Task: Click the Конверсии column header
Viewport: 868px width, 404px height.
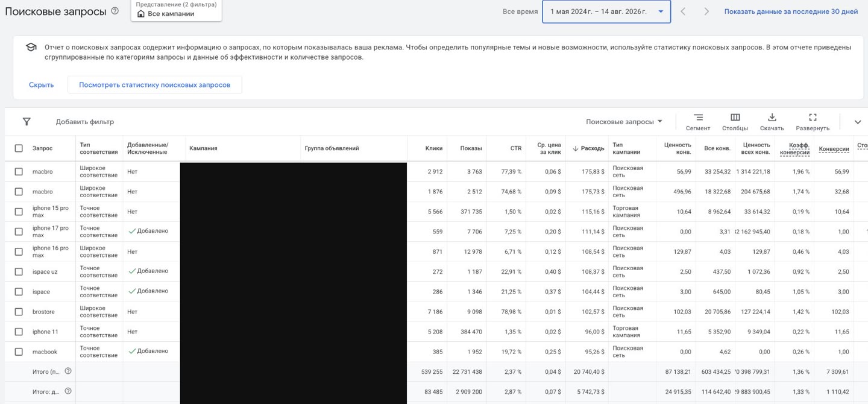Action: 834,149
